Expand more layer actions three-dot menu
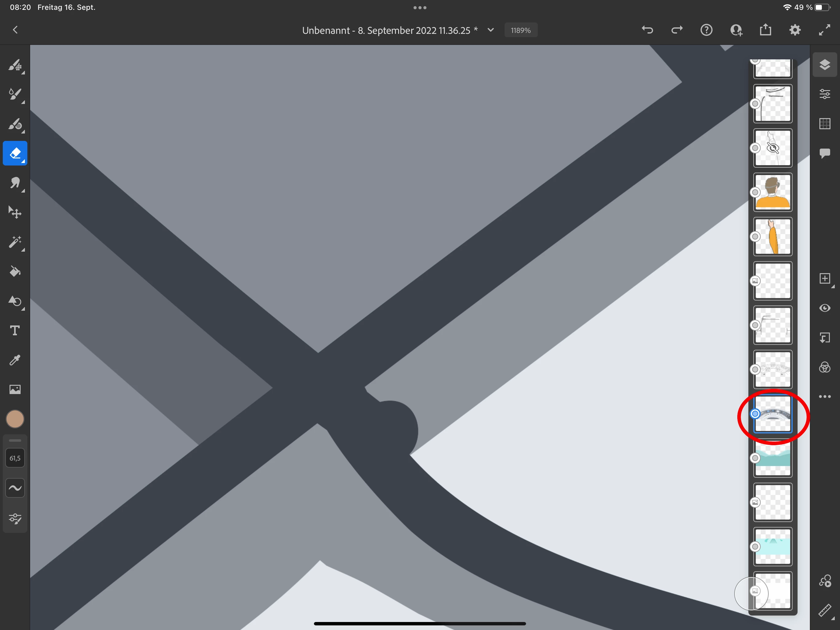Image resolution: width=840 pixels, height=630 pixels. click(x=824, y=396)
